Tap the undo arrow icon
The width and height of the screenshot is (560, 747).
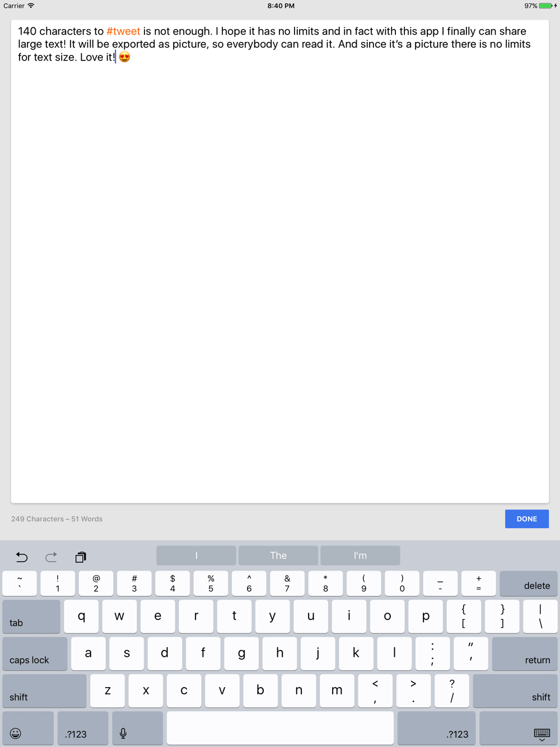(22, 557)
